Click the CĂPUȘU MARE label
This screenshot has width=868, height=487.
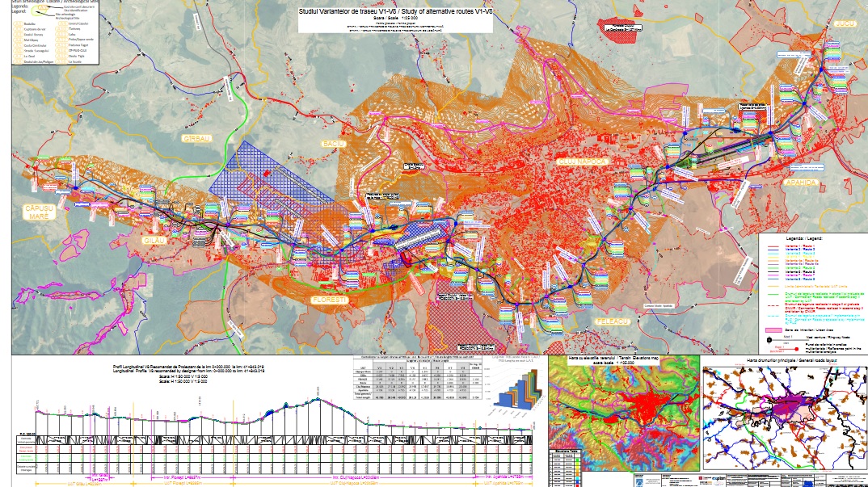[40, 212]
